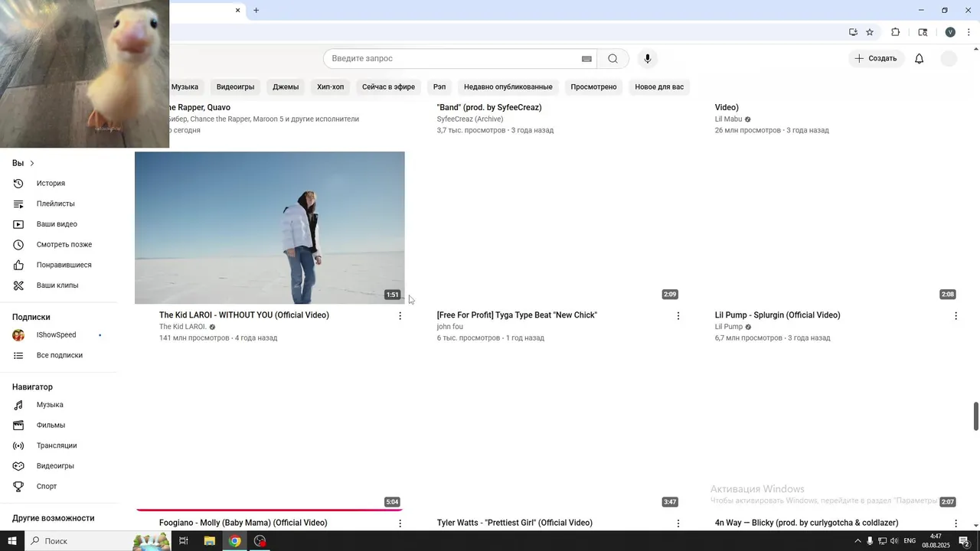Open options menu for Foogiano Molly video
Image resolution: width=980 pixels, height=551 pixels.
(x=400, y=523)
